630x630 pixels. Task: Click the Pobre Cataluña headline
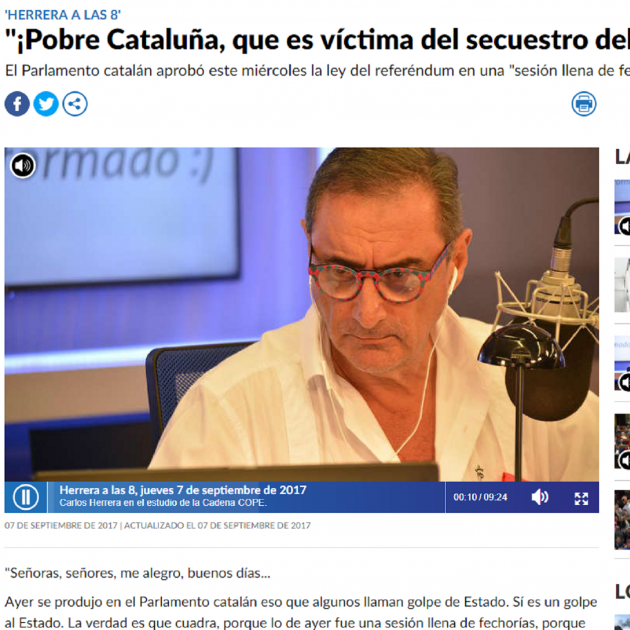317,40
